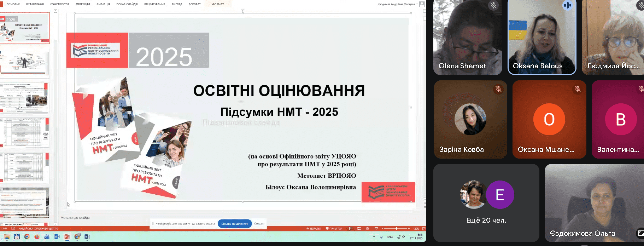This screenshot has height=246, width=644.
Task: Click the 'Ещё 20 чел.' participants tile
Action: point(486,203)
